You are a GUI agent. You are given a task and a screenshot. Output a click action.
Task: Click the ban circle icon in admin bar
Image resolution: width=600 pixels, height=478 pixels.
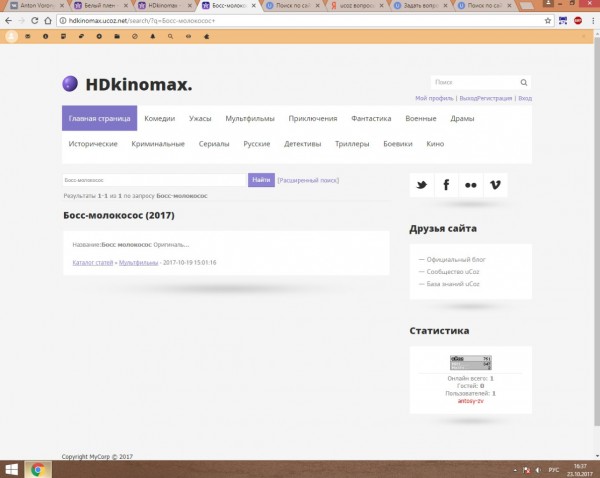point(135,36)
